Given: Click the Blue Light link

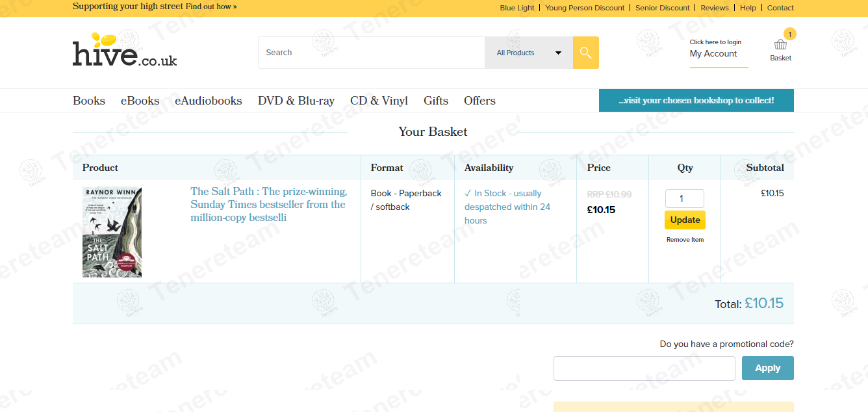Looking at the screenshot, I should pos(517,8).
